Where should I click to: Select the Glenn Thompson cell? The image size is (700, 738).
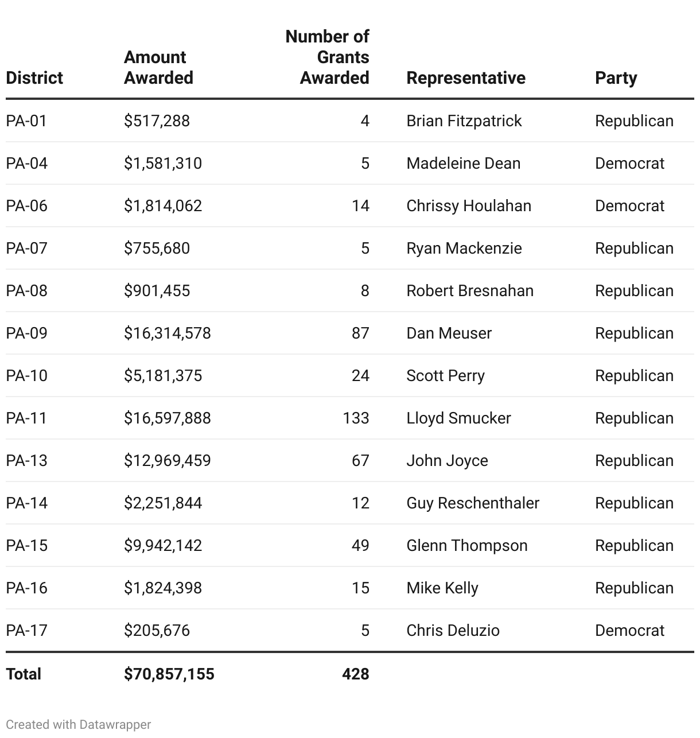(466, 546)
